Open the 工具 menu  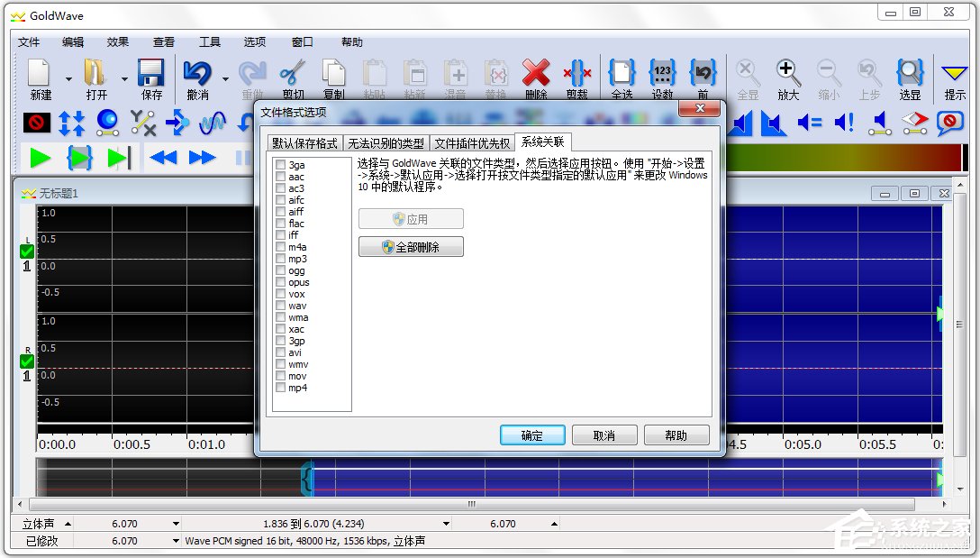(x=210, y=41)
